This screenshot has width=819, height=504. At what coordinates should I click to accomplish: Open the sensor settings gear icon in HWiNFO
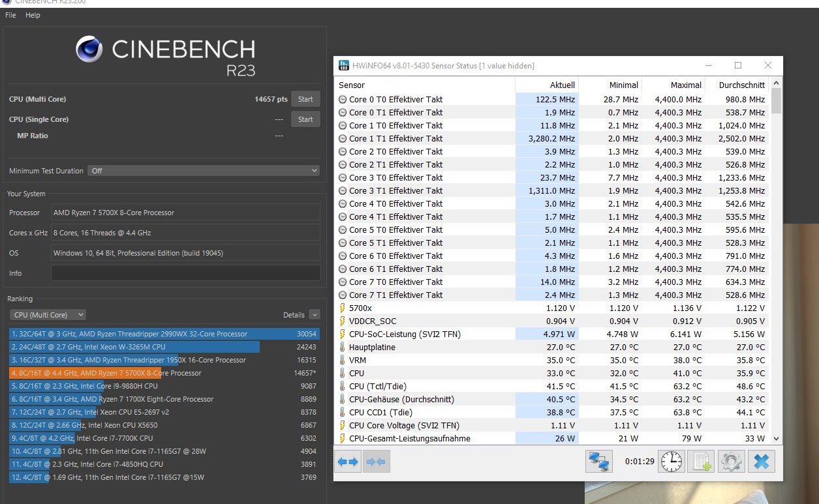pos(732,462)
